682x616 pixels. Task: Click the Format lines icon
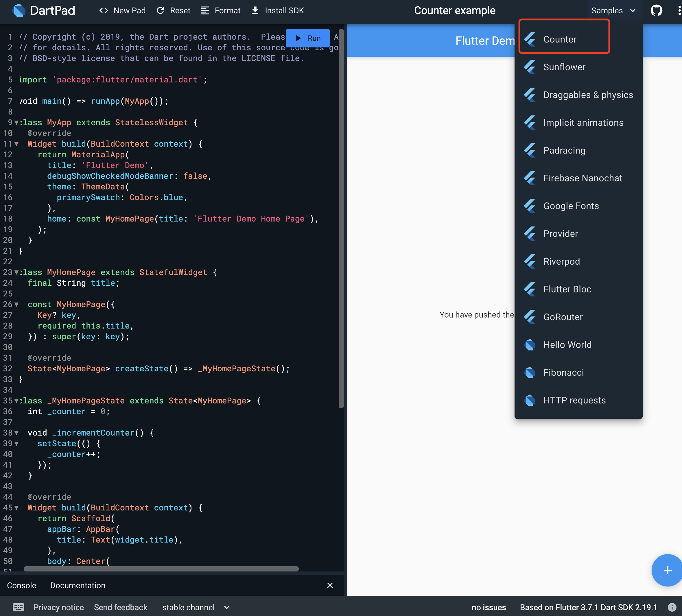point(205,10)
